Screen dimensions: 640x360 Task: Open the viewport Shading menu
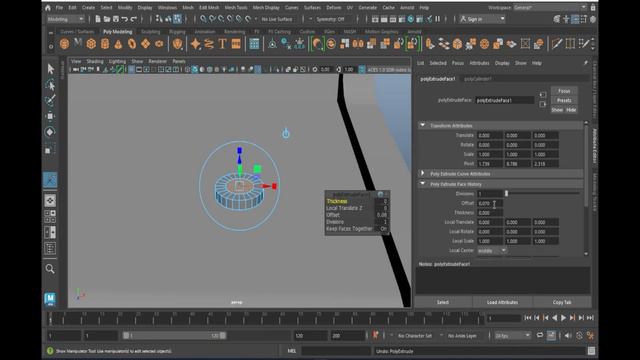pyautogui.click(x=95, y=61)
